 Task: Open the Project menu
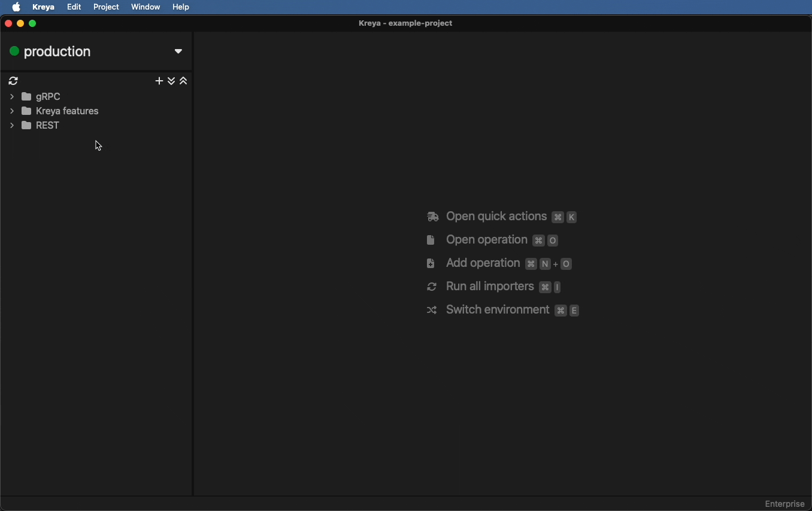[x=106, y=7]
